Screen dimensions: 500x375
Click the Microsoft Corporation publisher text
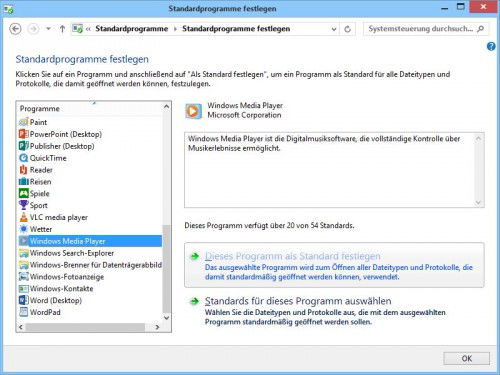244,115
